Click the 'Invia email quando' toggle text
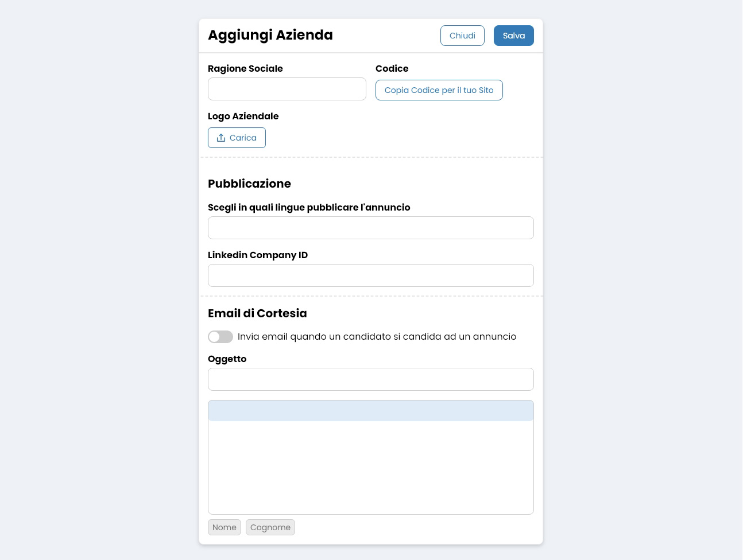 [377, 337]
